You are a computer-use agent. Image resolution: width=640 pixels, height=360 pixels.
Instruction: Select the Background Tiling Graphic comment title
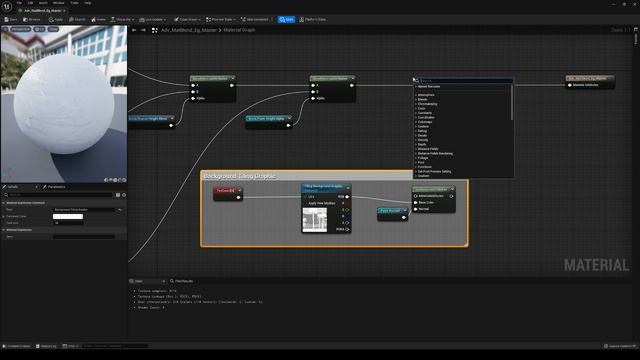pyautogui.click(x=239, y=176)
